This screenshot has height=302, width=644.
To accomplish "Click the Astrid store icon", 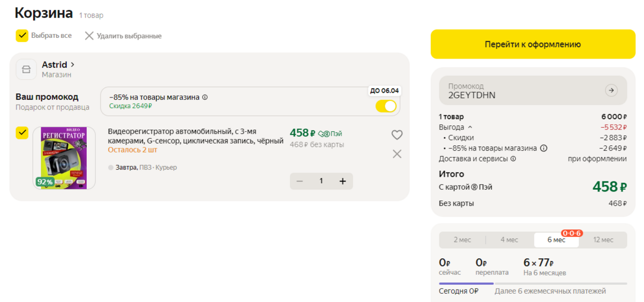I will (x=26, y=69).
